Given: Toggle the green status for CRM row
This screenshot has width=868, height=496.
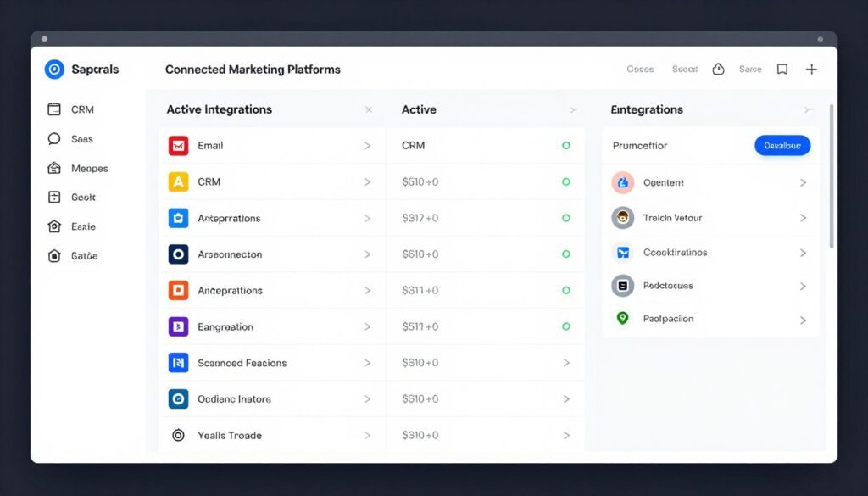Looking at the screenshot, I should [566, 145].
